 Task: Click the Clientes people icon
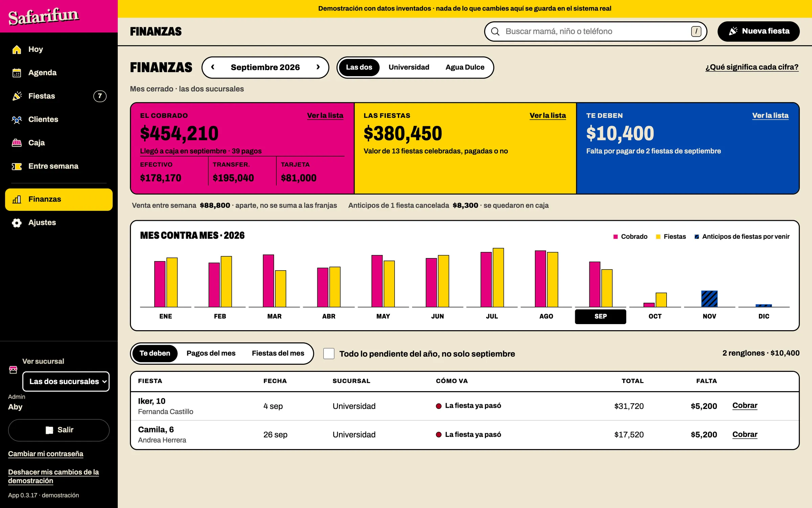[17, 120]
